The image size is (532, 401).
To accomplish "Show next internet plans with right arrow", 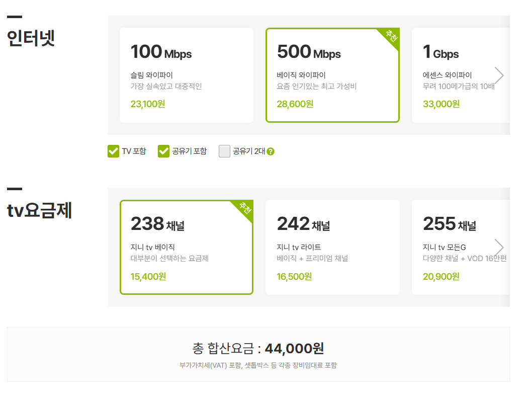I will pos(498,75).
